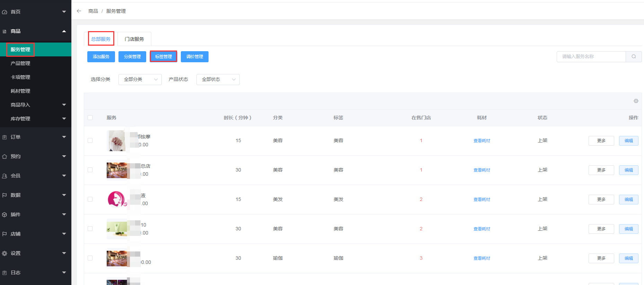Check the 瑜伽 service row checkbox
Viewport: 644px width, 285px height.
[90, 258]
